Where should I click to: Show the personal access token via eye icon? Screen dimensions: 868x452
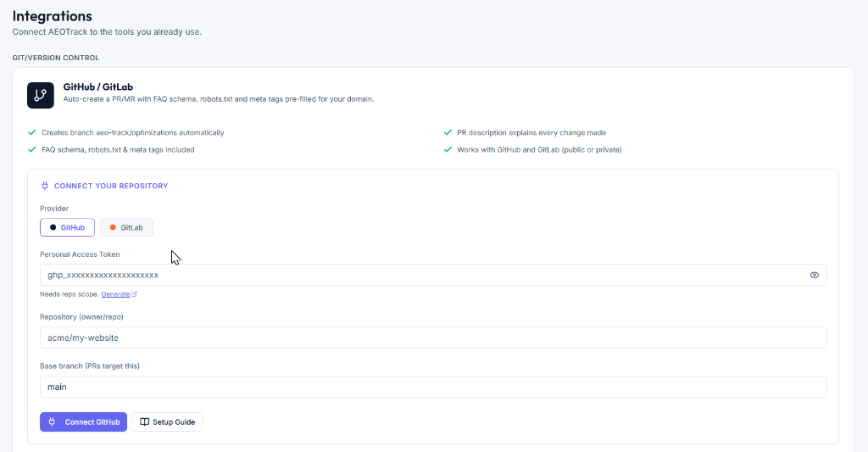pyautogui.click(x=815, y=275)
